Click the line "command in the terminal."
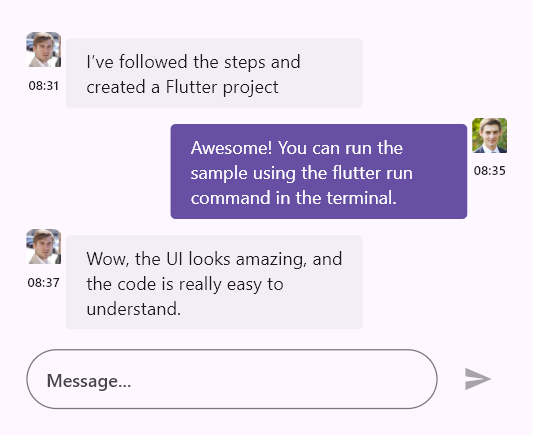Viewport: 533px width, 435px height. (293, 198)
